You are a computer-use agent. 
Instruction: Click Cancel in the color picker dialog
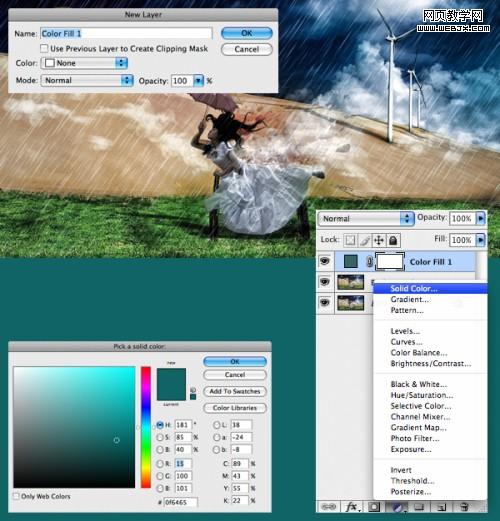(x=235, y=375)
